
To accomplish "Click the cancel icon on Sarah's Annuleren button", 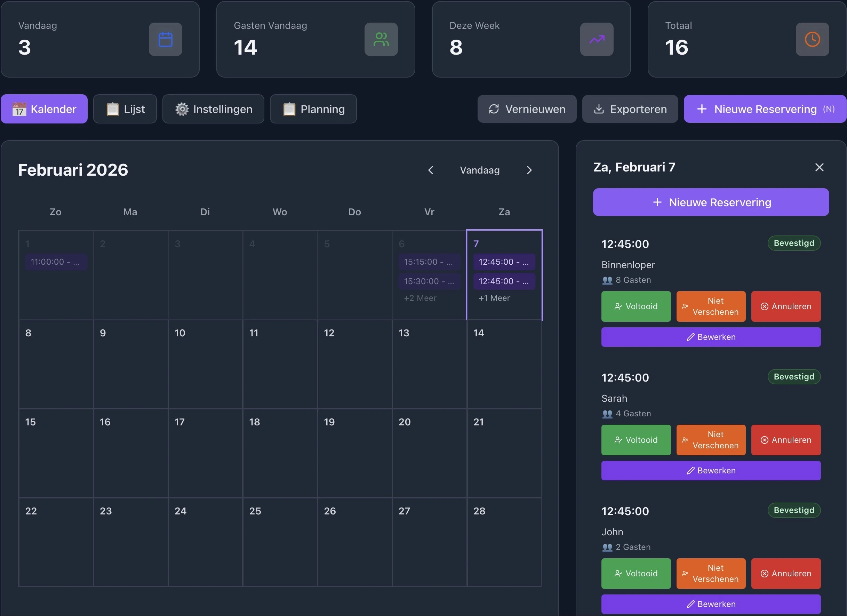I will (764, 440).
